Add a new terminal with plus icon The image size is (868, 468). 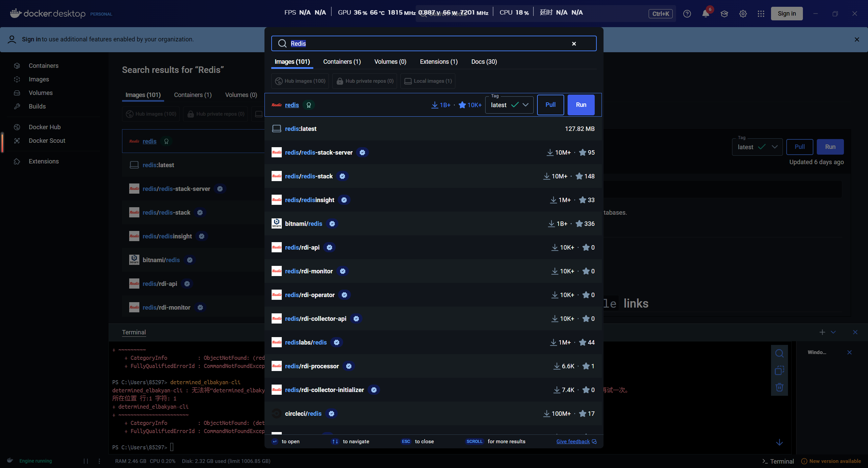tap(822, 332)
